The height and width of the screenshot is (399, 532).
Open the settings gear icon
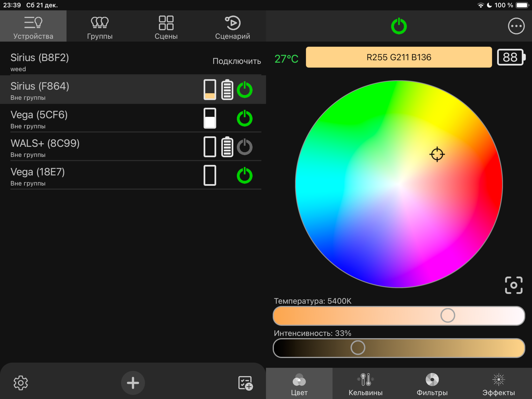pyautogui.click(x=21, y=383)
